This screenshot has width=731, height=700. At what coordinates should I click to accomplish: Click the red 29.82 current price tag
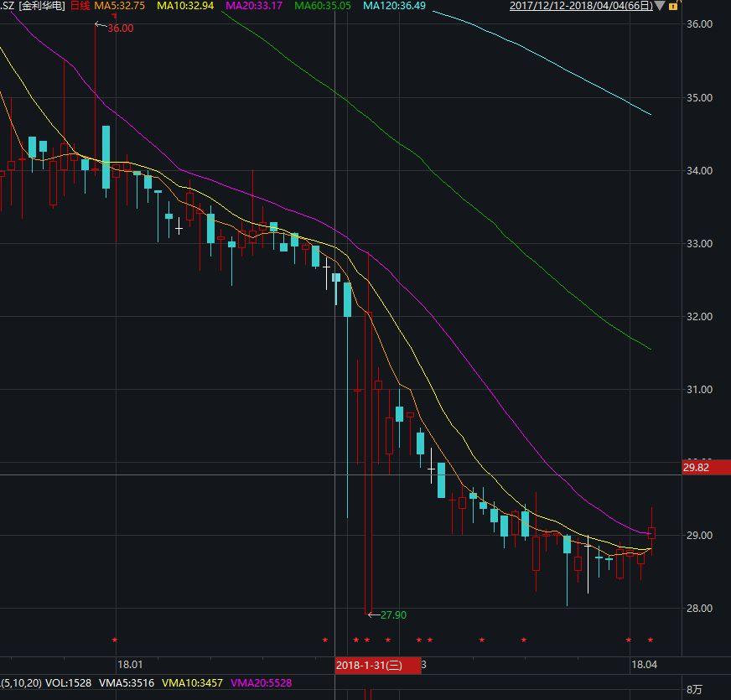point(707,467)
